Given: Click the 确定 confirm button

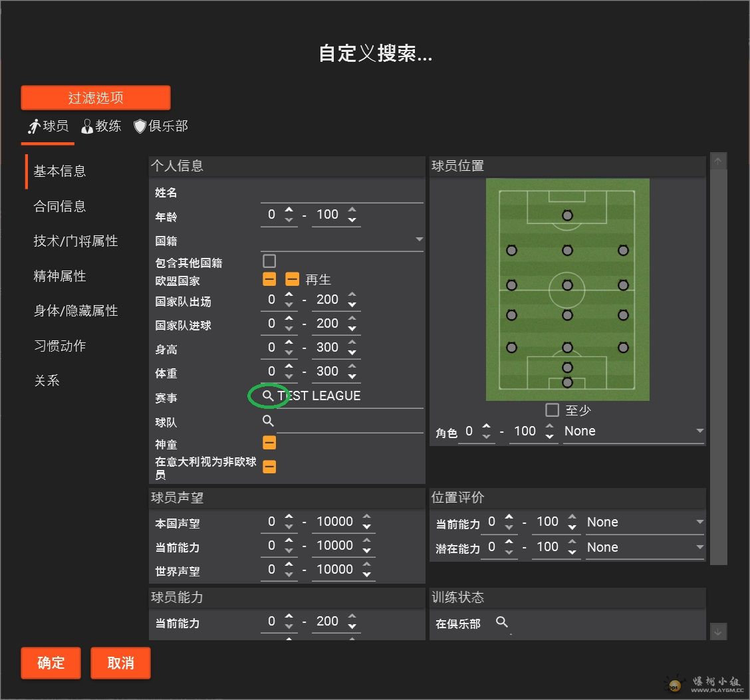Looking at the screenshot, I should coord(51,663).
